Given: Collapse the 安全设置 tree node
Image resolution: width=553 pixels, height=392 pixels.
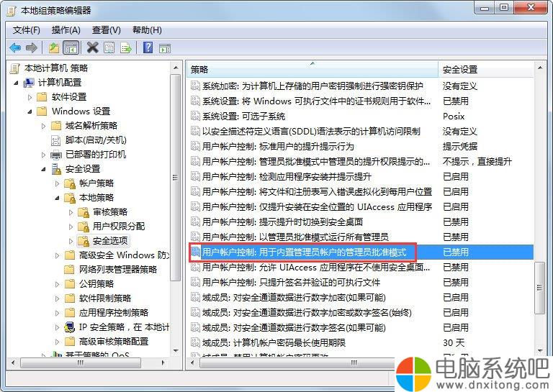Looking at the screenshot, I should coord(44,170).
